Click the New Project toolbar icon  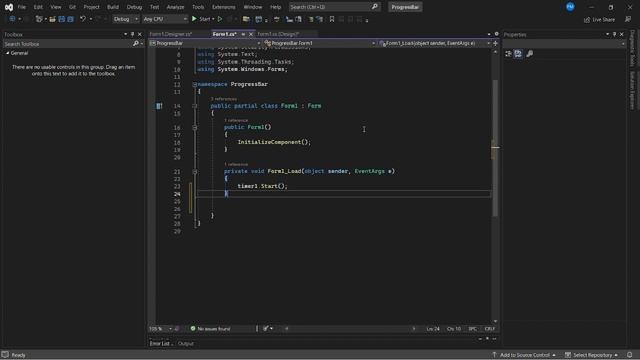click(39, 19)
